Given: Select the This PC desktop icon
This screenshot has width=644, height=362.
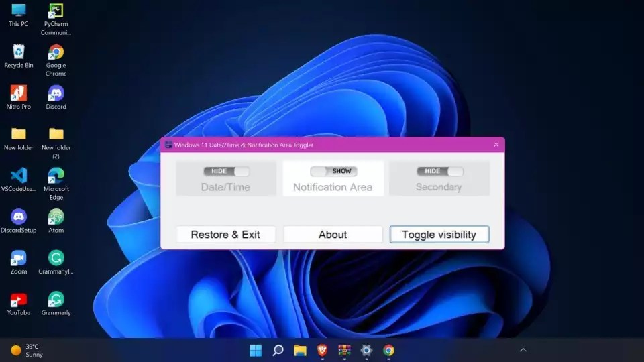Looking at the screenshot, I should click(19, 15).
